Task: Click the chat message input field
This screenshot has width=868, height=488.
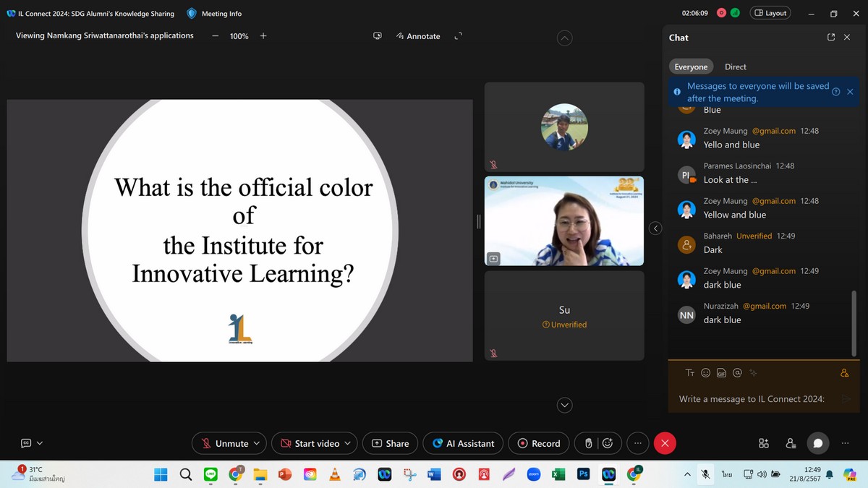Action: tap(752, 399)
